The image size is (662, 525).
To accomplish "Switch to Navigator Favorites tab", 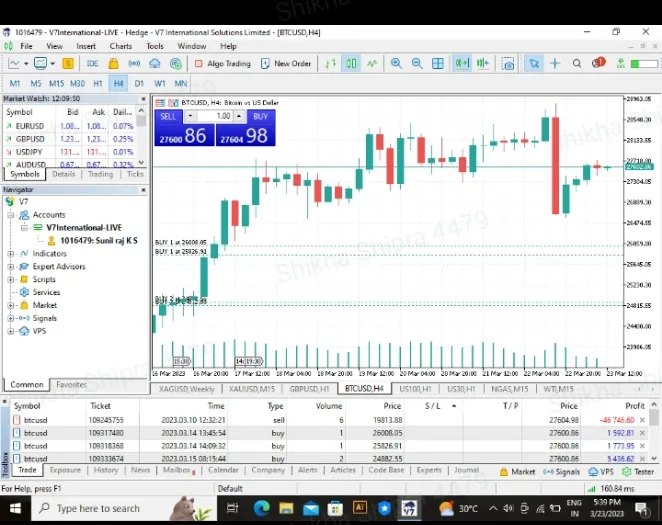I will (71, 385).
